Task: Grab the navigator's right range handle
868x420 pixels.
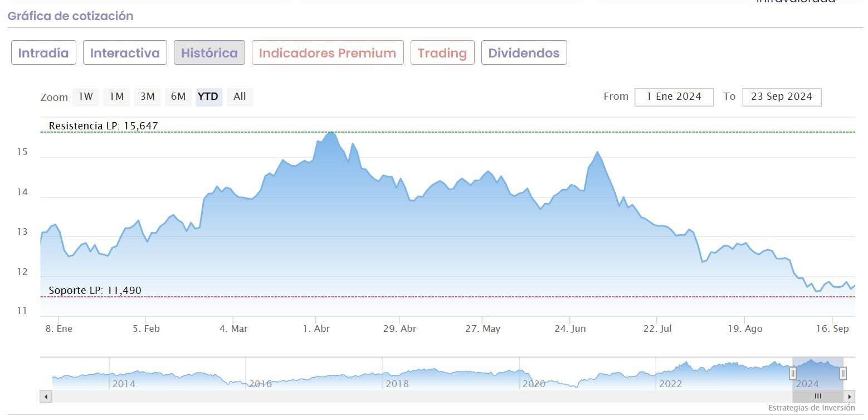Action: [x=843, y=373]
